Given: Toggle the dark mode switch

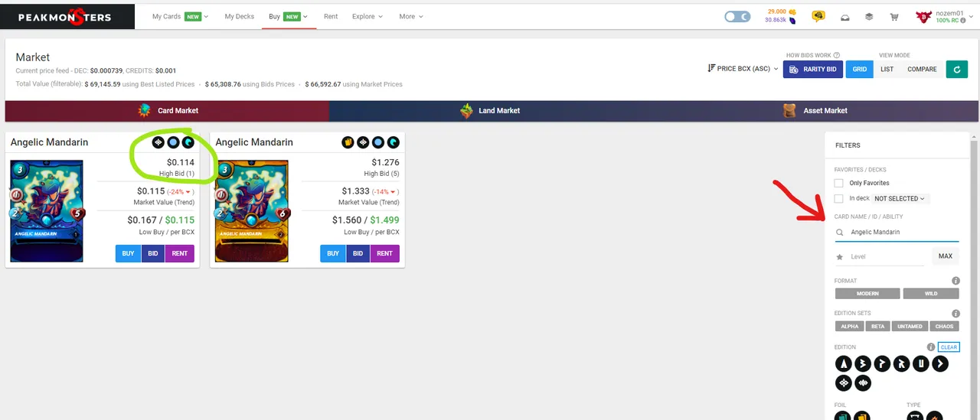Looking at the screenshot, I should 737,16.
